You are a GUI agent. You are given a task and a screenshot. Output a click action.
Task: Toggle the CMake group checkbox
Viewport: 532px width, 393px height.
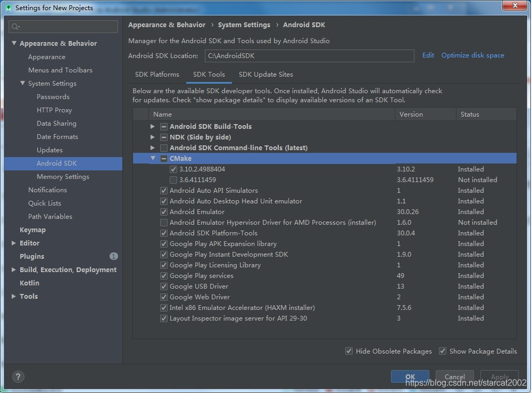click(164, 159)
